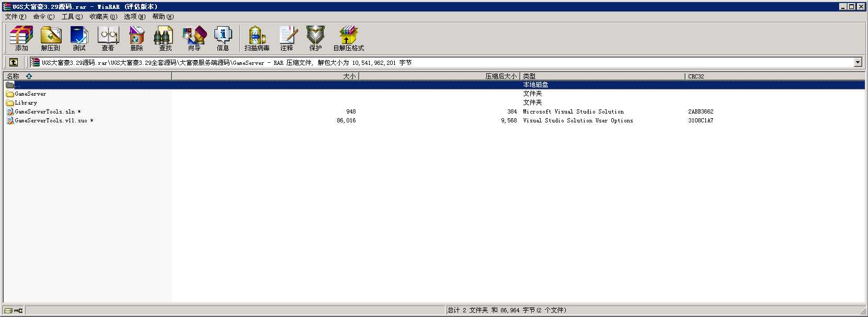Select the GameServer folder name

click(x=30, y=94)
